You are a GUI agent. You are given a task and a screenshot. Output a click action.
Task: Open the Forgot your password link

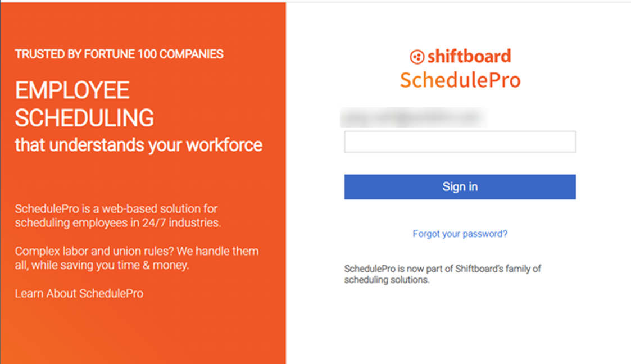click(460, 234)
